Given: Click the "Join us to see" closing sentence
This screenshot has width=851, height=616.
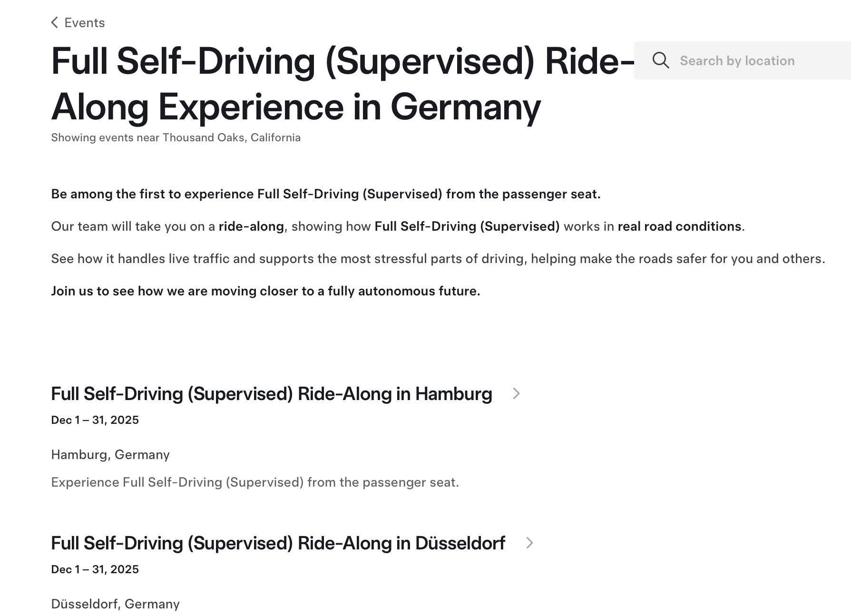Looking at the screenshot, I should (265, 292).
